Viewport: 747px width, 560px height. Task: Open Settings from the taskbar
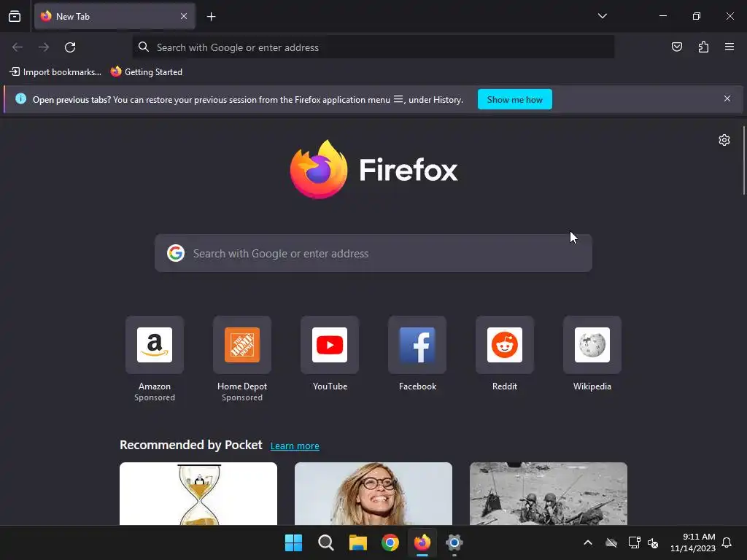coord(454,542)
